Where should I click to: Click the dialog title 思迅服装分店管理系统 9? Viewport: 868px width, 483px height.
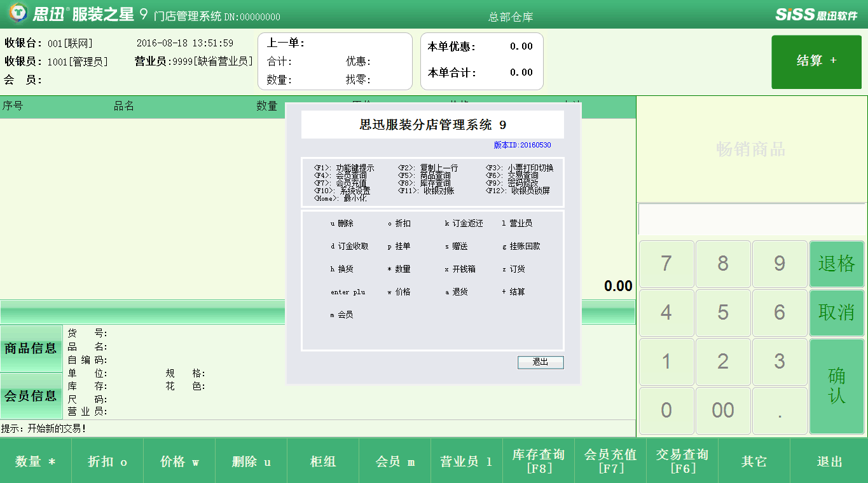click(x=433, y=125)
